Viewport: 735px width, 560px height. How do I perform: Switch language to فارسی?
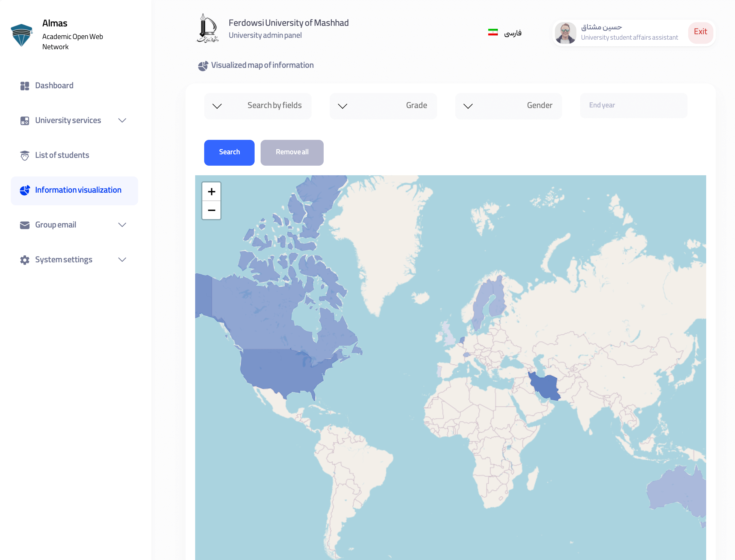point(513,33)
